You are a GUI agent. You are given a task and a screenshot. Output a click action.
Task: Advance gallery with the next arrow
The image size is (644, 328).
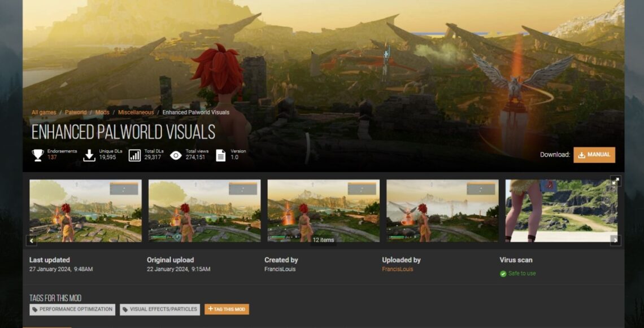[x=615, y=240]
